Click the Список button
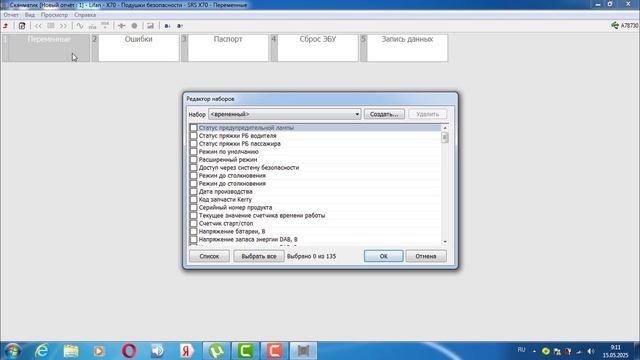The image size is (640, 360). coord(209,256)
